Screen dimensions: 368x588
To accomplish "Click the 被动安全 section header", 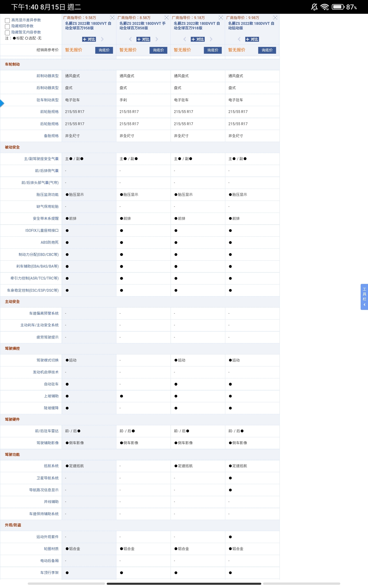I will [12, 147].
